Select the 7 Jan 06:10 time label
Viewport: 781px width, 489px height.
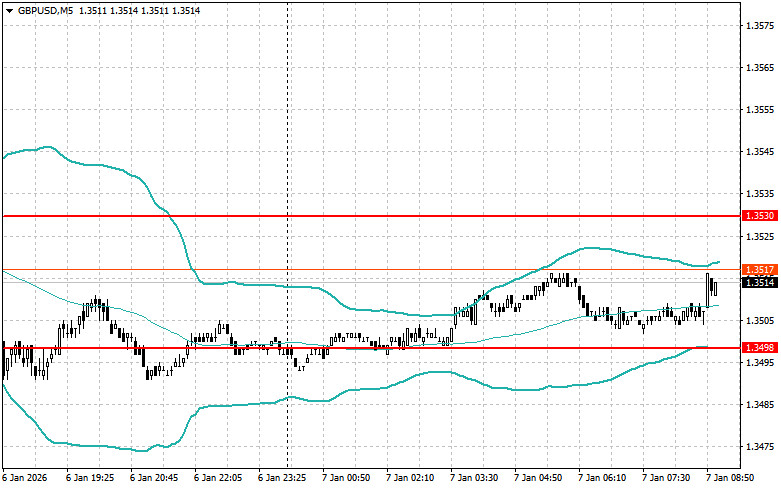pyautogui.click(x=602, y=478)
